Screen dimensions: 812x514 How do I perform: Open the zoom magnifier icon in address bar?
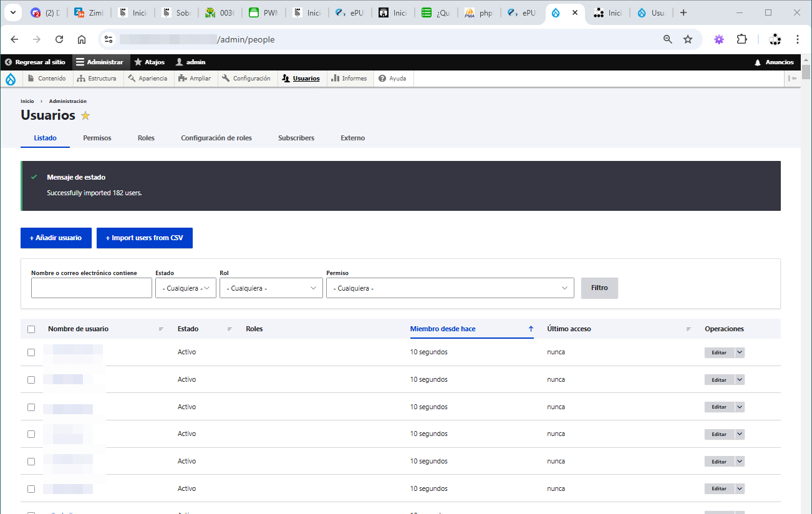pyautogui.click(x=668, y=39)
